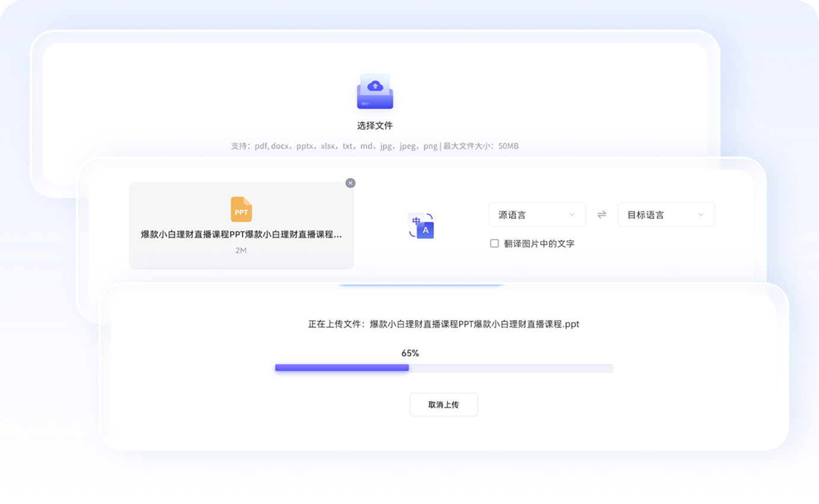Remove the uploaded PPT file with the X
Image resolution: width=819 pixels, height=504 pixels.
350,183
